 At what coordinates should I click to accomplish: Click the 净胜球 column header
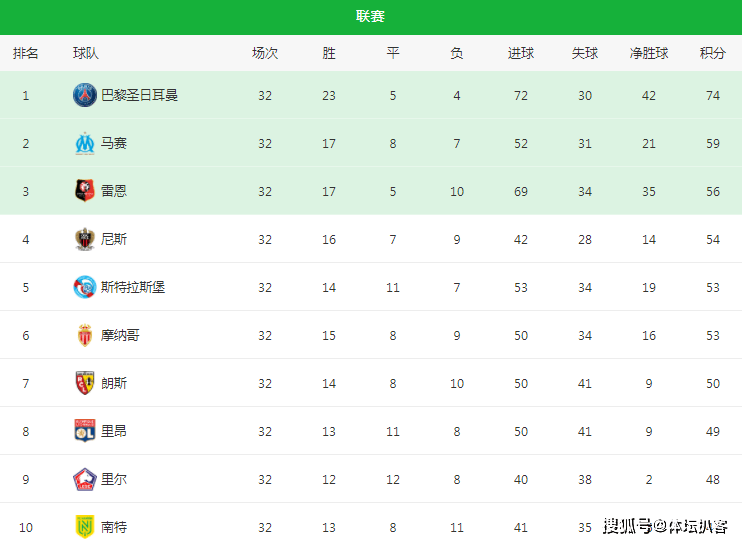click(x=649, y=53)
